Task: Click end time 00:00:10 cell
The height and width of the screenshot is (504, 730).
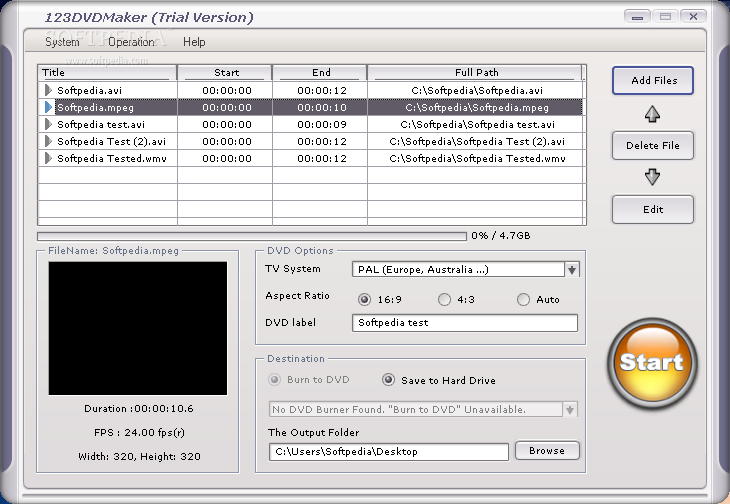Action: [322, 108]
